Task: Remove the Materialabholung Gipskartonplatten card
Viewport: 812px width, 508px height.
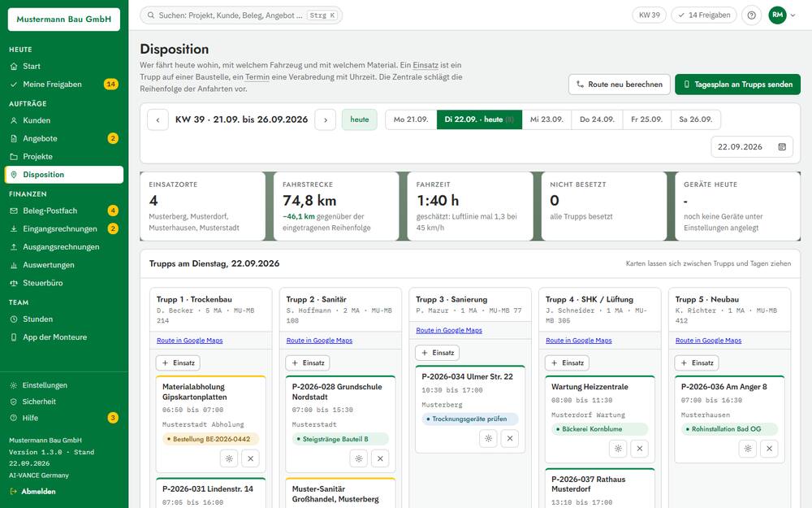Action: tap(251, 458)
